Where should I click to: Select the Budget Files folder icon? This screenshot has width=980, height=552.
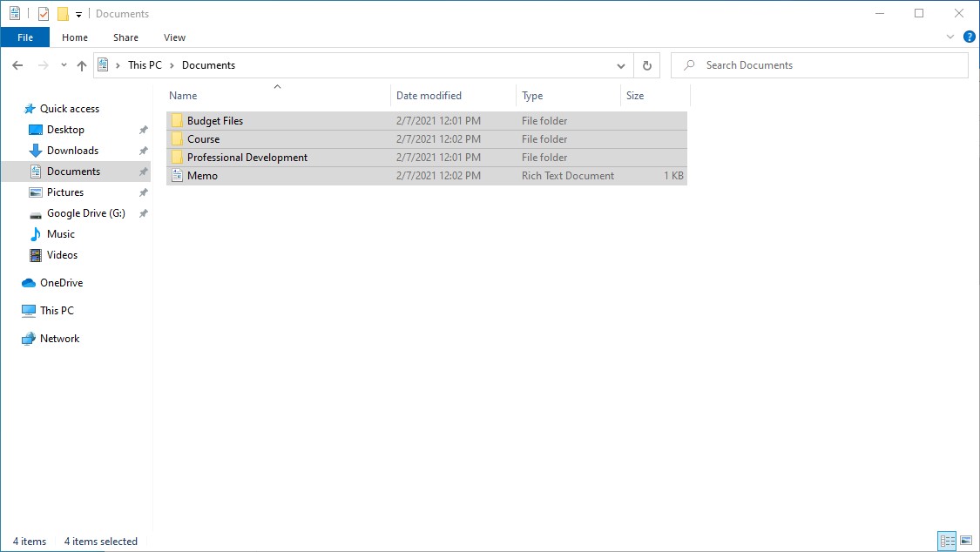pyautogui.click(x=177, y=121)
